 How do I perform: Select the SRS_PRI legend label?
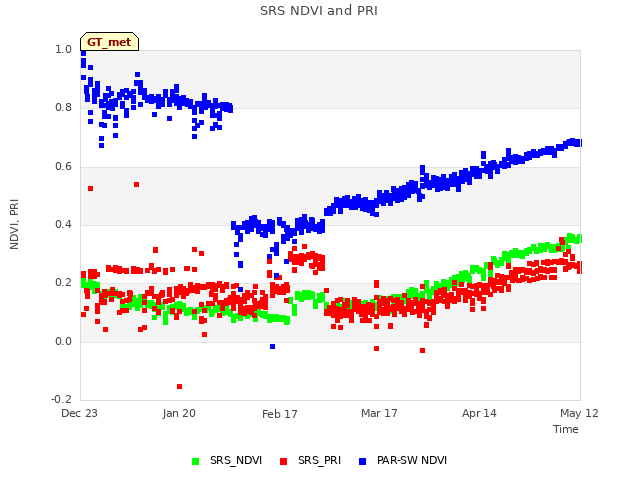click(319, 460)
